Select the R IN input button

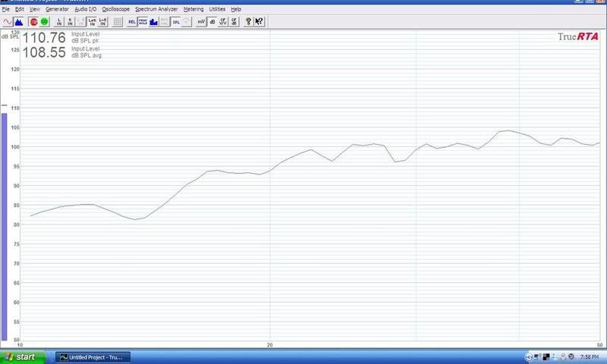coord(70,22)
